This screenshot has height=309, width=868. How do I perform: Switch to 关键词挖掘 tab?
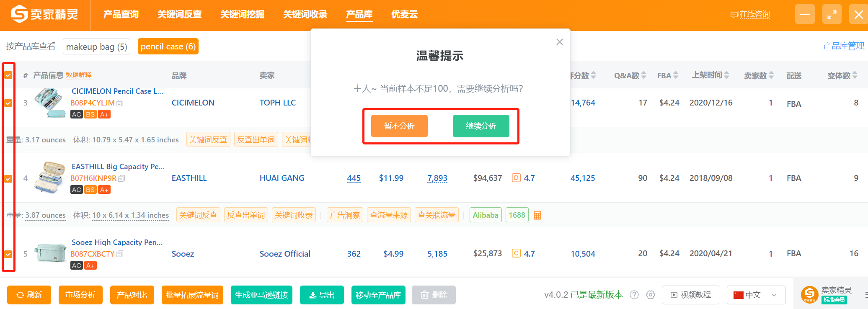pos(242,14)
